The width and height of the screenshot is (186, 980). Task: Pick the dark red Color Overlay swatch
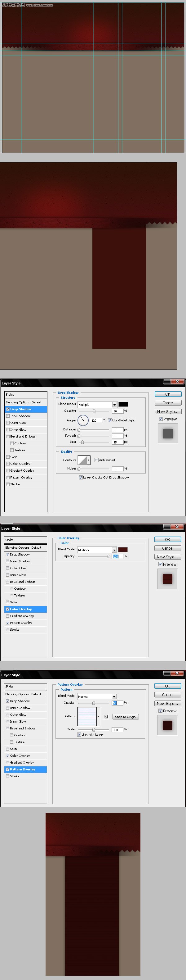[123, 550]
